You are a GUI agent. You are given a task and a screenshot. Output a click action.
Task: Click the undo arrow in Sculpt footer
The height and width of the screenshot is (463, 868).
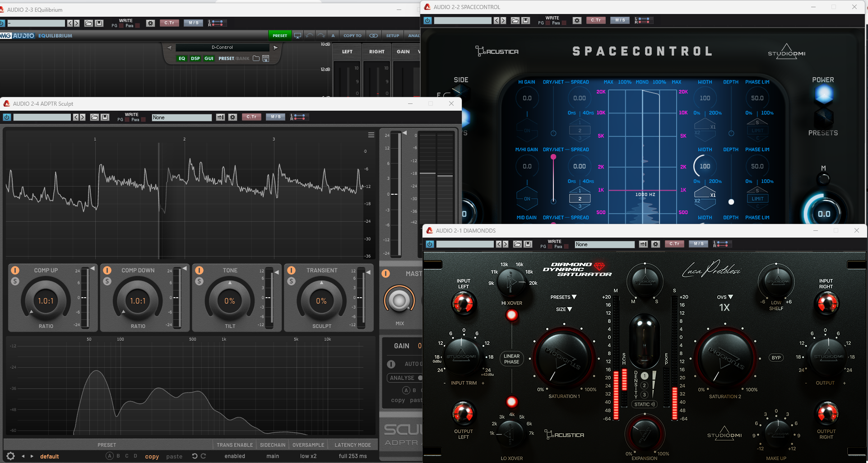195,456
